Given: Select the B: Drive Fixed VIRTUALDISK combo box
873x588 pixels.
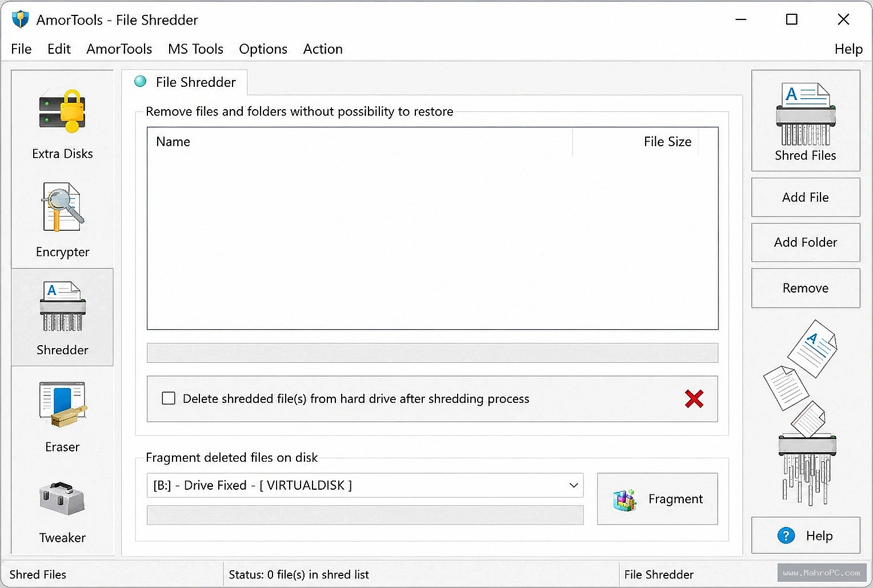Looking at the screenshot, I should [365, 485].
